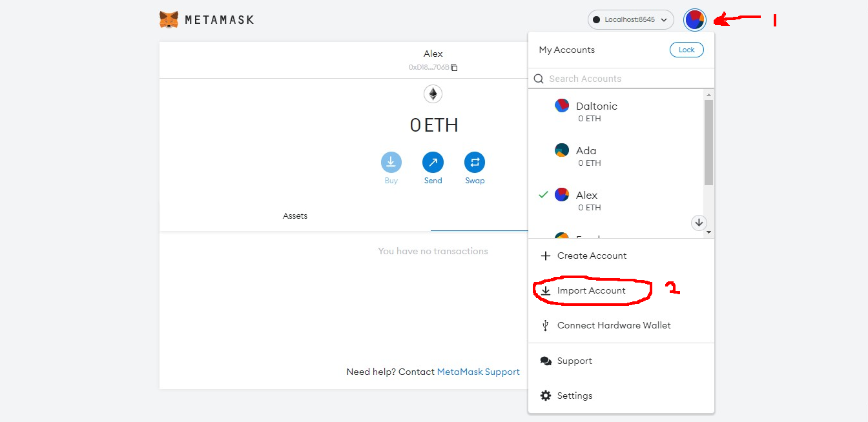The image size is (868, 422).
Task: Open the MetaMask Support link
Action: pos(478,372)
